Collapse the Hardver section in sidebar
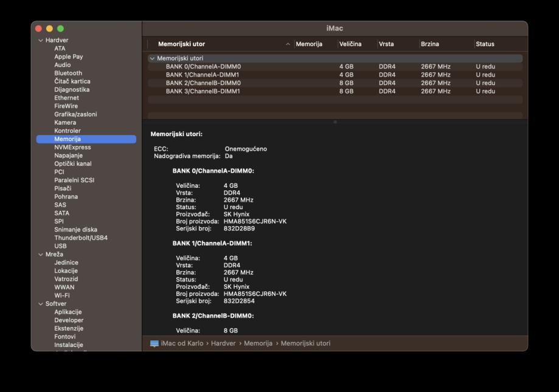This screenshot has width=559, height=392. pos(41,41)
